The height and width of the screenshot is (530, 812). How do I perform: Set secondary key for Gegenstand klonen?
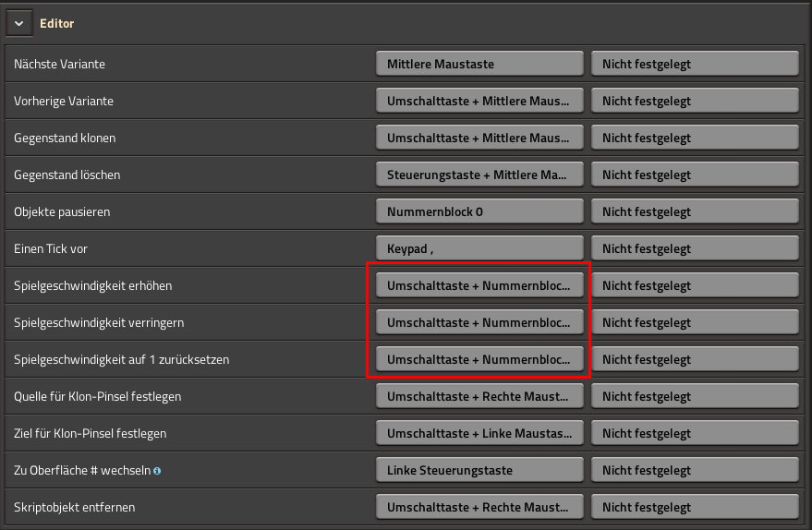click(x=695, y=138)
